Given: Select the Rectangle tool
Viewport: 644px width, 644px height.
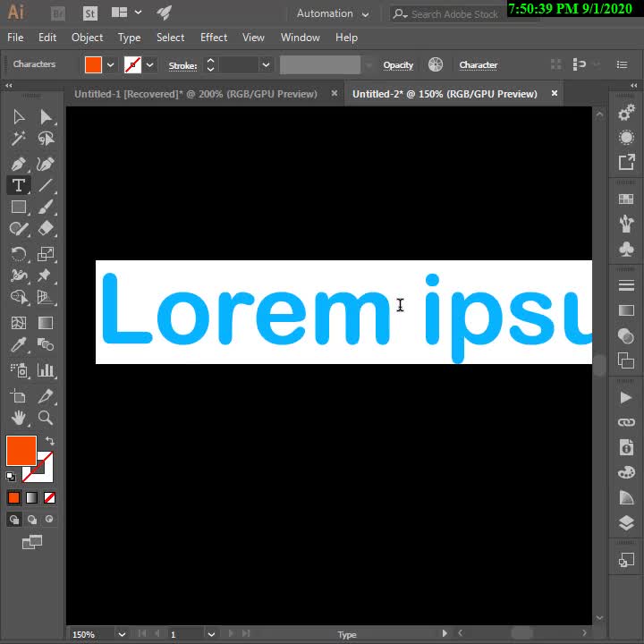Looking at the screenshot, I should (18, 207).
